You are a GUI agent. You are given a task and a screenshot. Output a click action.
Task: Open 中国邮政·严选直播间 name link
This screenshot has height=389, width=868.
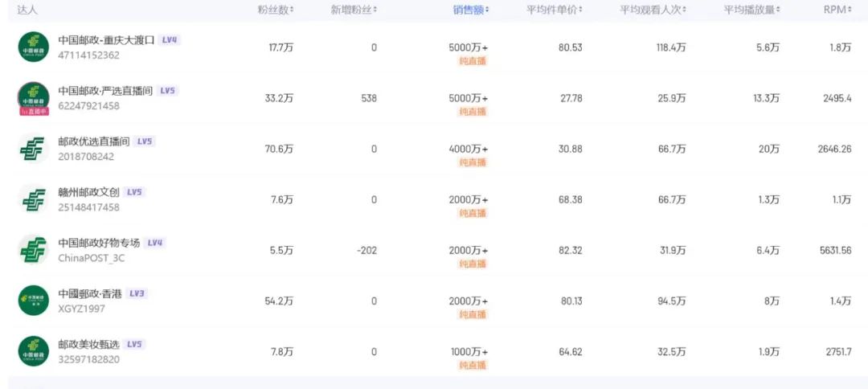(105, 91)
